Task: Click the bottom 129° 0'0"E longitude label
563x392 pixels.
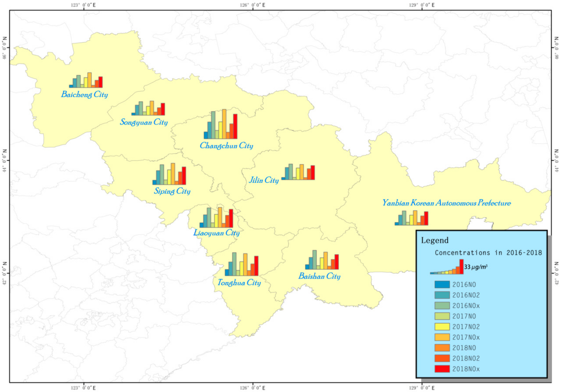Action: click(422, 388)
